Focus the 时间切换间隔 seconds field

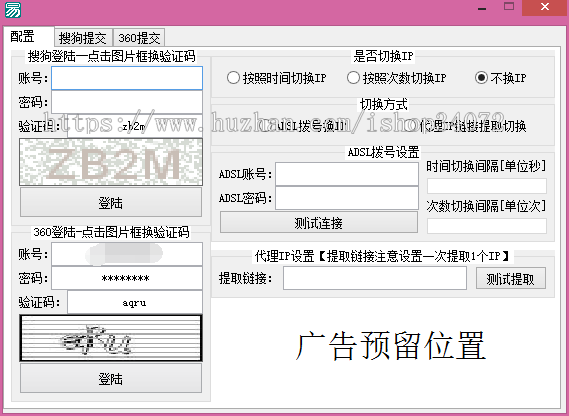coord(487,186)
